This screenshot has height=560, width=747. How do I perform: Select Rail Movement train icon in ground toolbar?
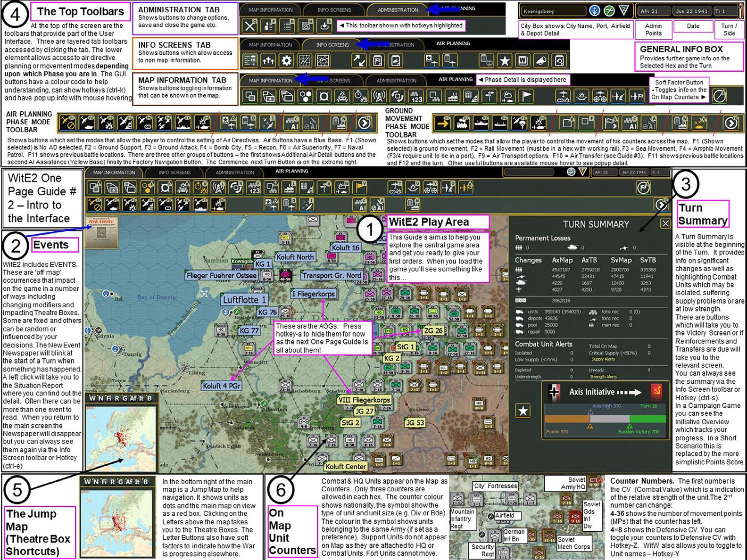pyautogui.click(x=462, y=124)
